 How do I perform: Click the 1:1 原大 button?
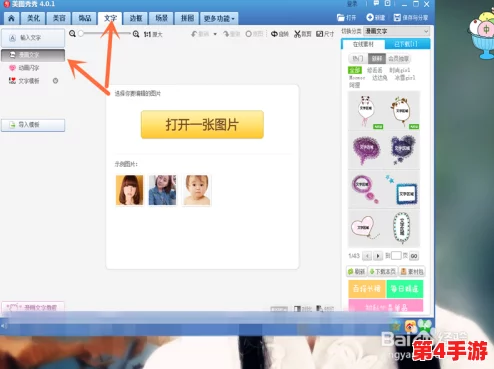[153, 34]
